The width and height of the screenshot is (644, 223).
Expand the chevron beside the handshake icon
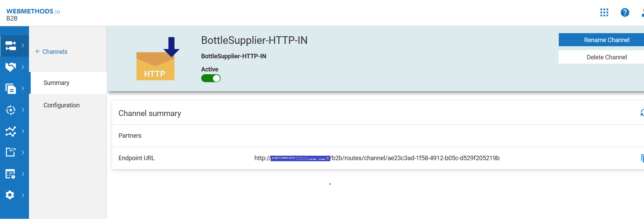pos(23,67)
